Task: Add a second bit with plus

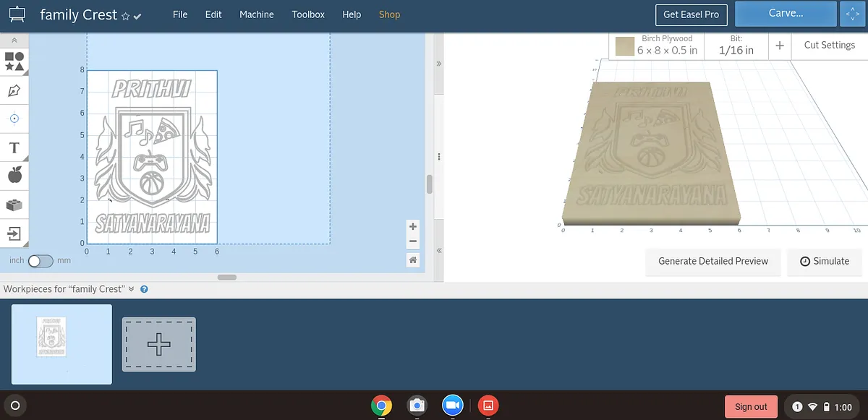Action: click(x=780, y=46)
